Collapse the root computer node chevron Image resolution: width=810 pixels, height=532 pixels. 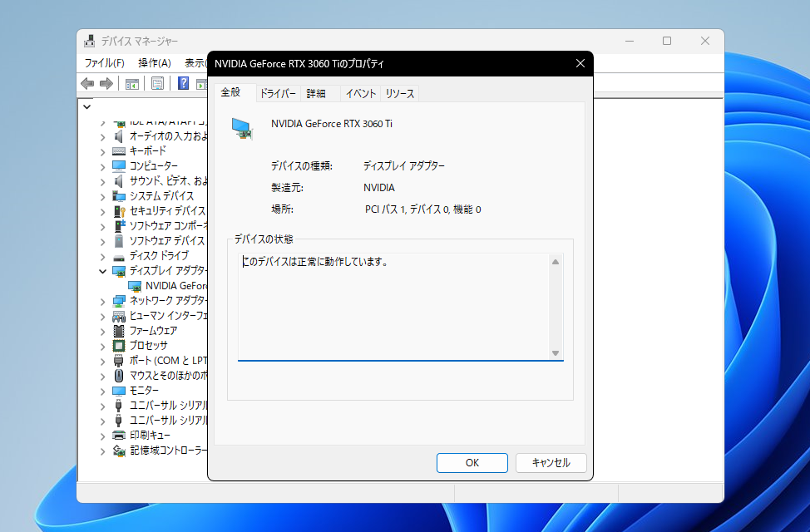[86, 107]
